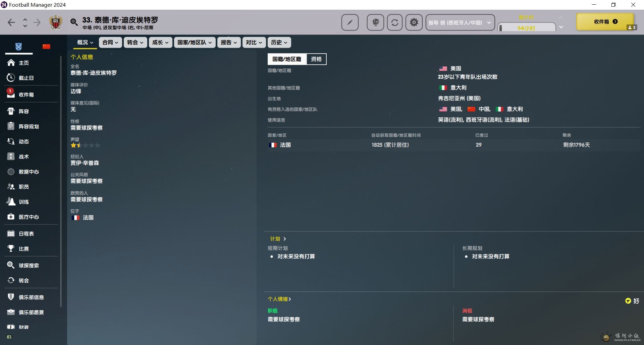Screen dimensions: 644x345
Task: Expand the 对比 comparison dropdown
Action: (x=254, y=42)
